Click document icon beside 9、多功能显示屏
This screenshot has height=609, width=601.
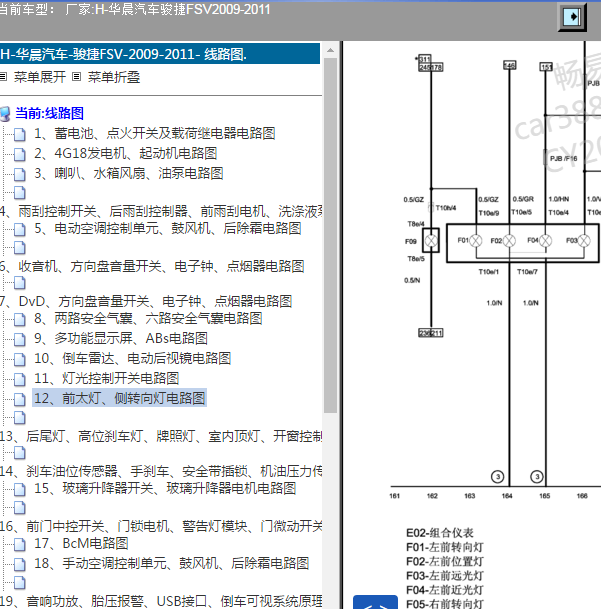coord(20,339)
